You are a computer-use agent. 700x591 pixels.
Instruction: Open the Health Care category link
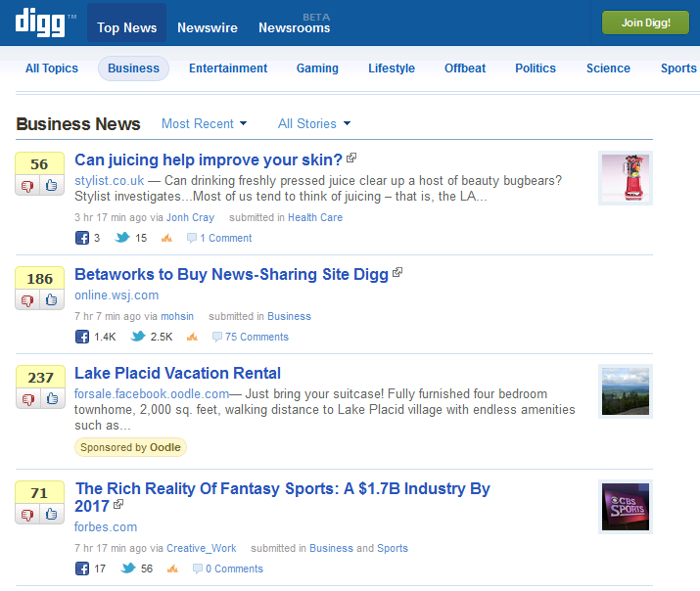tap(315, 217)
